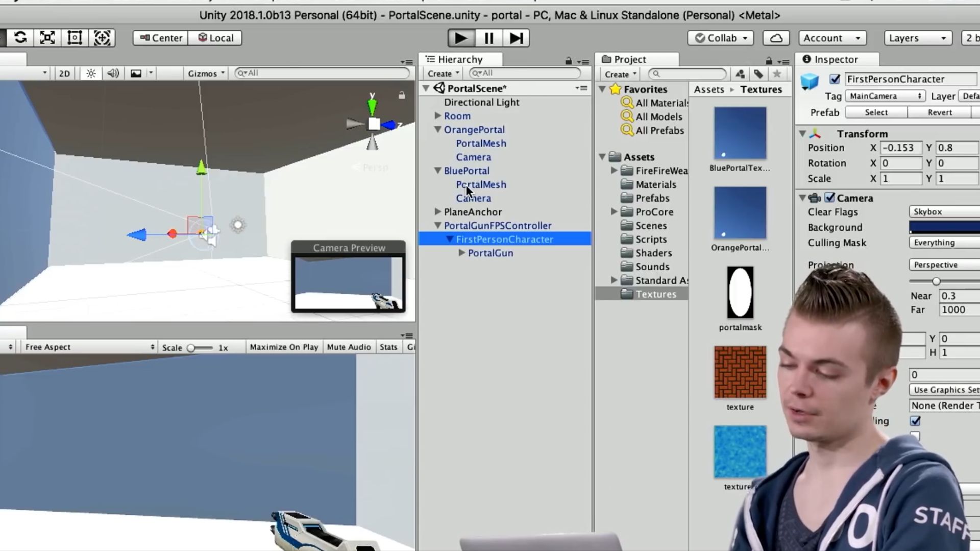Collapse the BluePortal object
Screen dimensions: 980x551
(x=437, y=171)
